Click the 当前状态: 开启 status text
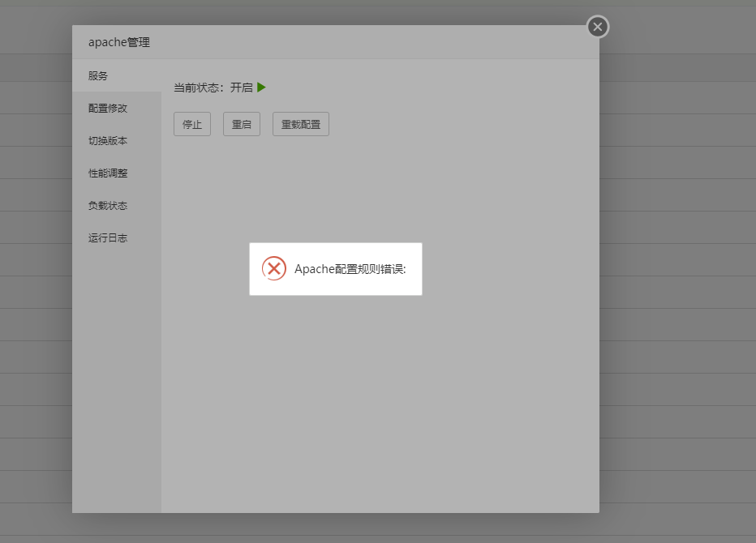This screenshot has width=756, height=543. [x=213, y=88]
